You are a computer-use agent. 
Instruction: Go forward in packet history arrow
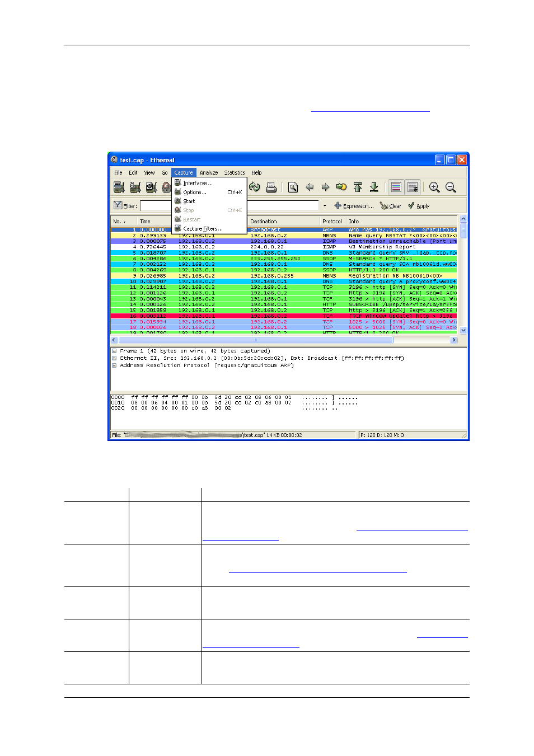click(x=325, y=187)
